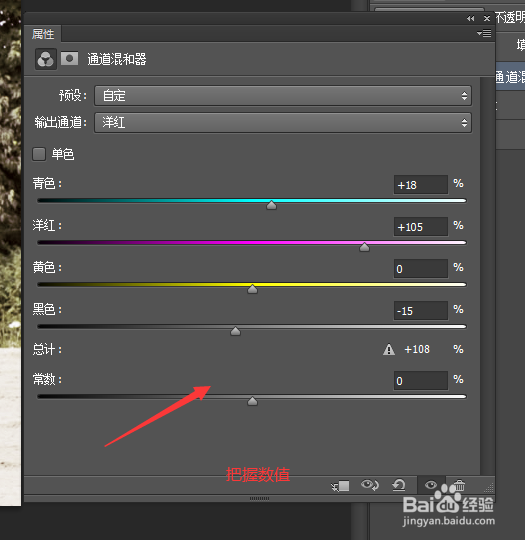Open the Properties panel flyout menu
The height and width of the screenshot is (540, 525).
click(x=484, y=33)
